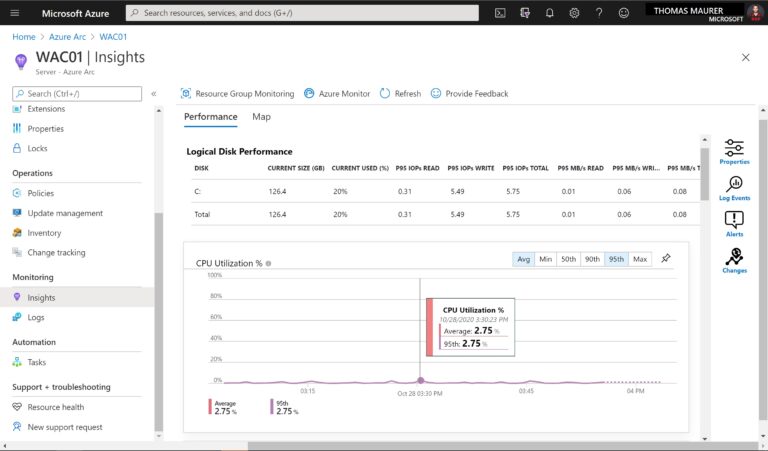The height and width of the screenshot is (451, 768).
Task: Open Changes pane on right rail
Action: click(x=734, y=260)
